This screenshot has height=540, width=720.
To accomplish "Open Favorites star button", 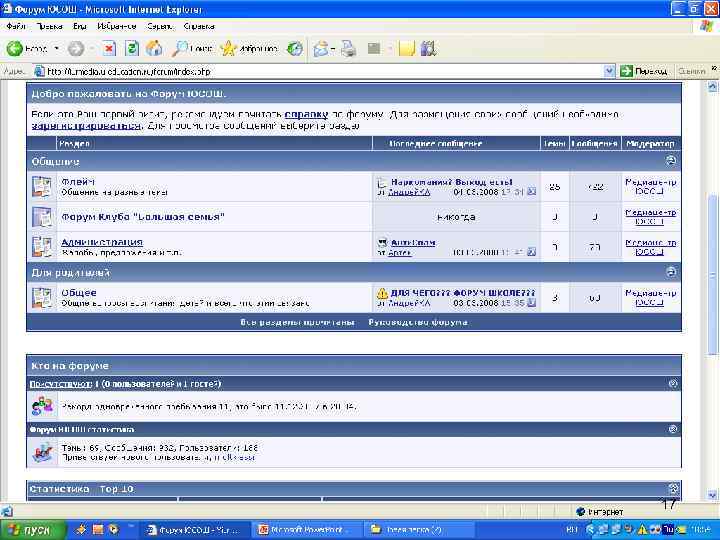I will pyautogui.click(x=249, y=48).
